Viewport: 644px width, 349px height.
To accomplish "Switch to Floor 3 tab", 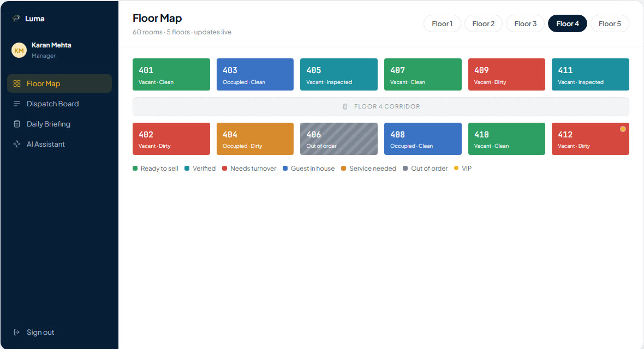I will click(x=526, y=24).
